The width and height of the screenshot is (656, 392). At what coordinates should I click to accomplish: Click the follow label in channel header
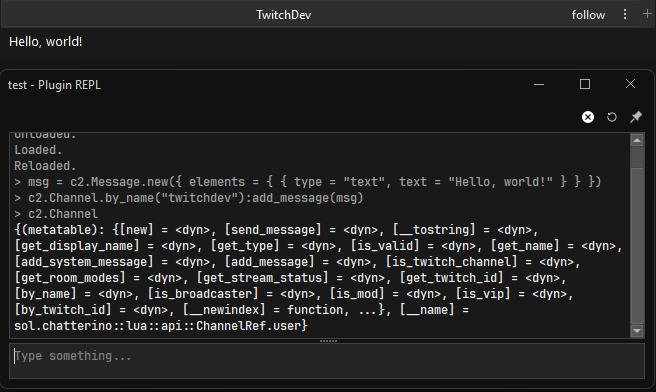click(x=588, y=15)
